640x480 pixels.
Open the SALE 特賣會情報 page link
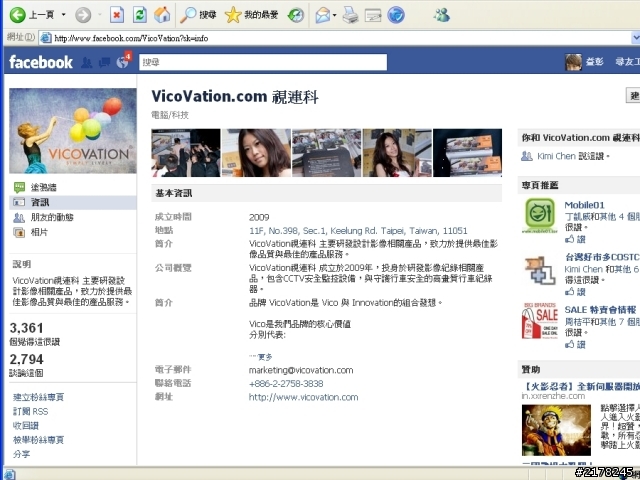point(600,310)
